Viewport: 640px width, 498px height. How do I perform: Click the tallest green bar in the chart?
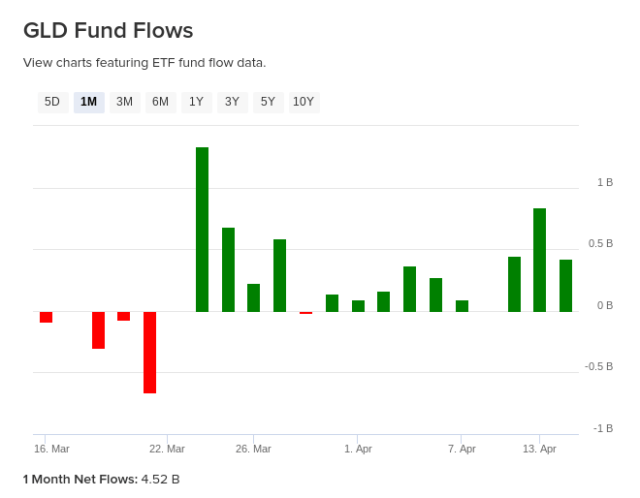pyautogui.click(x=202, y=229)
